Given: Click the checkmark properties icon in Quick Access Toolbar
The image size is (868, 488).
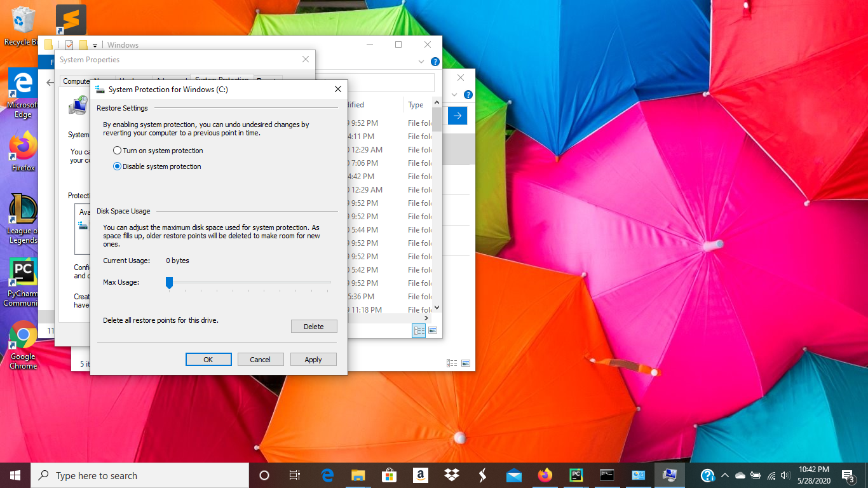Looking at the screenshot, I should (x=69, y=44).
